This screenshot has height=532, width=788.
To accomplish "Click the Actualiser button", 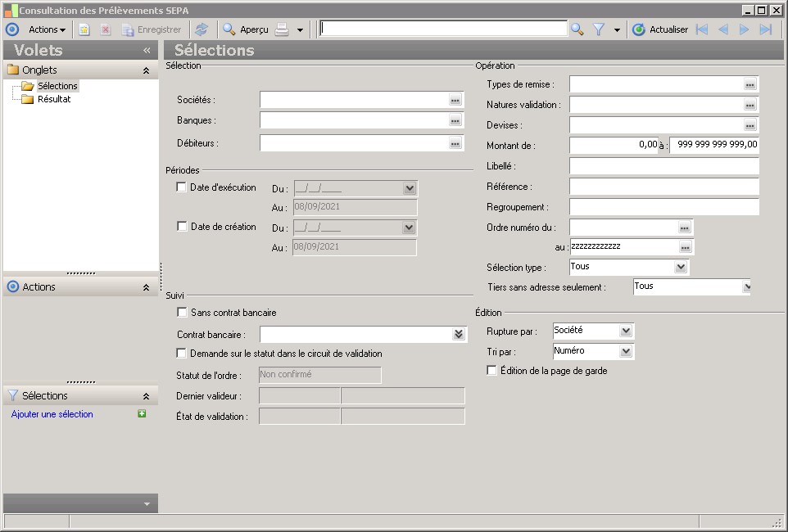I will click(660, 29).
